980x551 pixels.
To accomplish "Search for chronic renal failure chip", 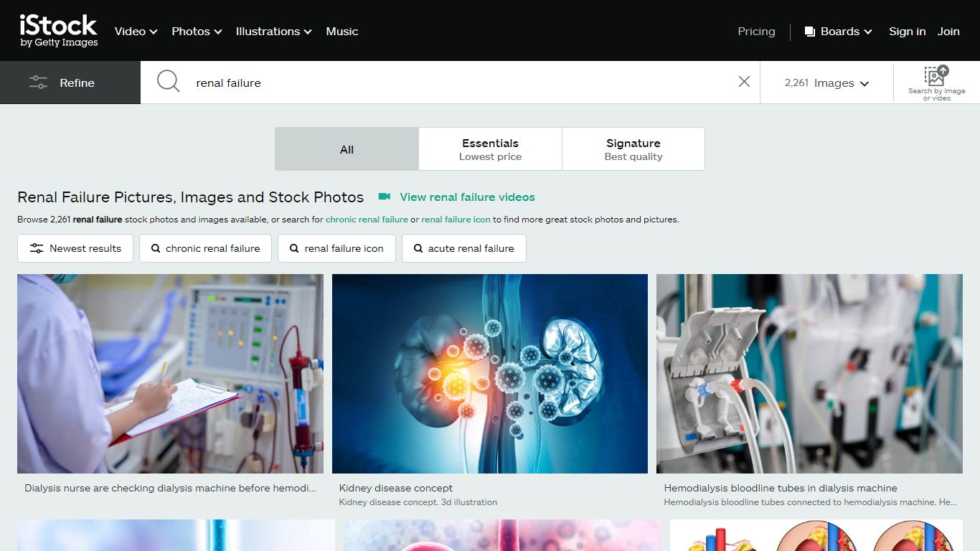I will click(x=205, y=248).
